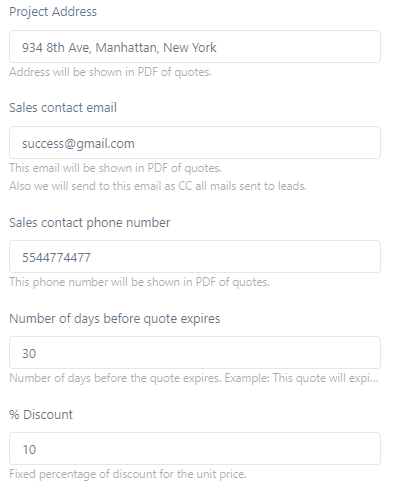Screen dimensions: 396x489
Task: Click the truncated quote expires example hint
Action: pos(194,378)
